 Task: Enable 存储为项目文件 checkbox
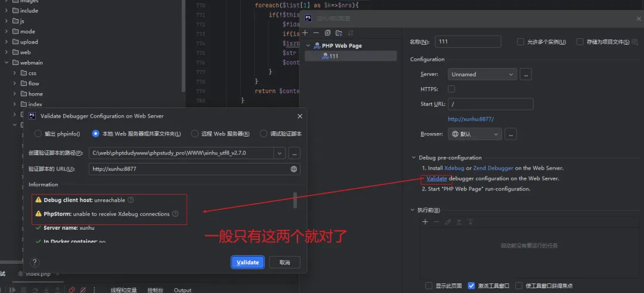pos(580,42)
